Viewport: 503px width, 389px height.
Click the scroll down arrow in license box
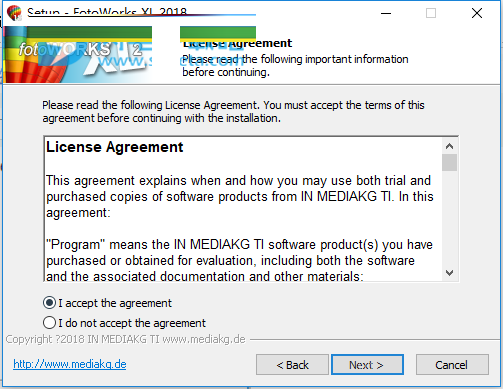point(449,273)
